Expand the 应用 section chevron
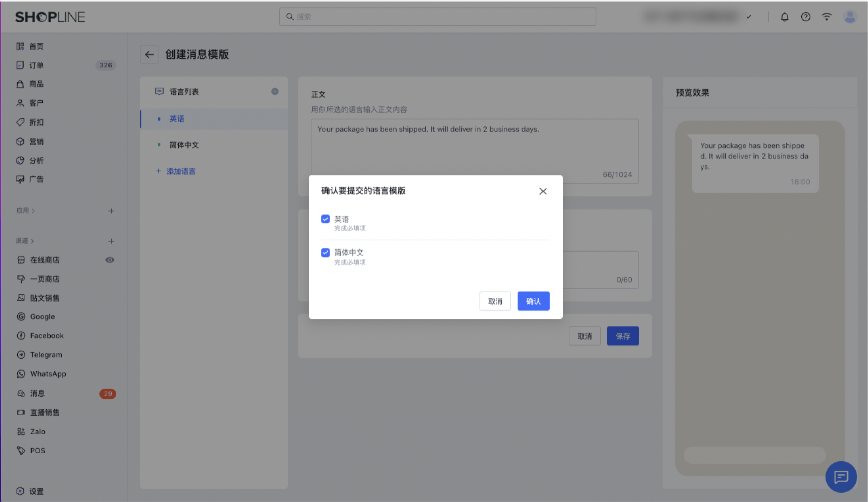This screenshot has height=502, width=868. pos(33,211)
